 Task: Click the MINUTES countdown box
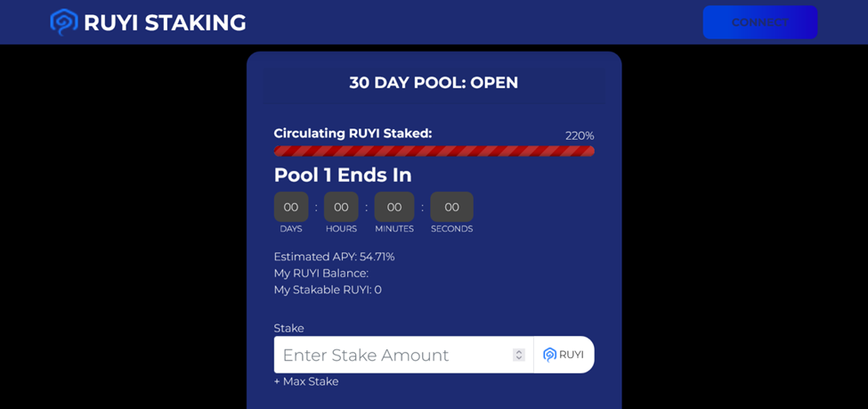(394, 207)
